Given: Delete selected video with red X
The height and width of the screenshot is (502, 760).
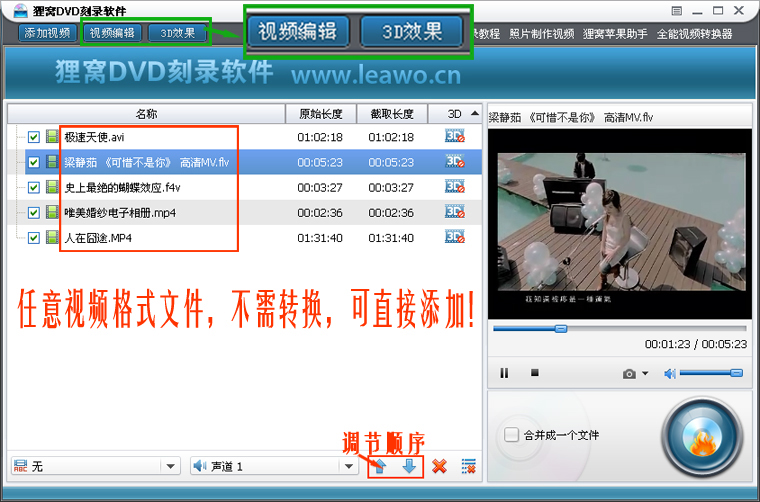Looking at the screenshot, I should pyautogui.click(x=439, y=467).
